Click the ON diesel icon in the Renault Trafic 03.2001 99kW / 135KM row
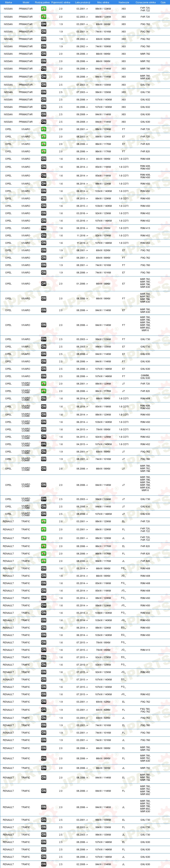This screenshot has width=170, height=868. (44, 820)
